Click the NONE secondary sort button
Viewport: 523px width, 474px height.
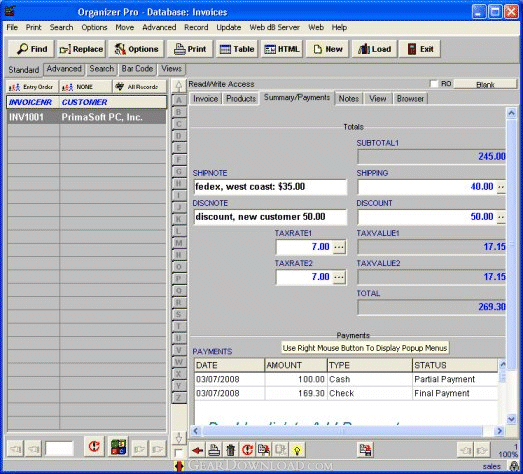tap(85, 87)
